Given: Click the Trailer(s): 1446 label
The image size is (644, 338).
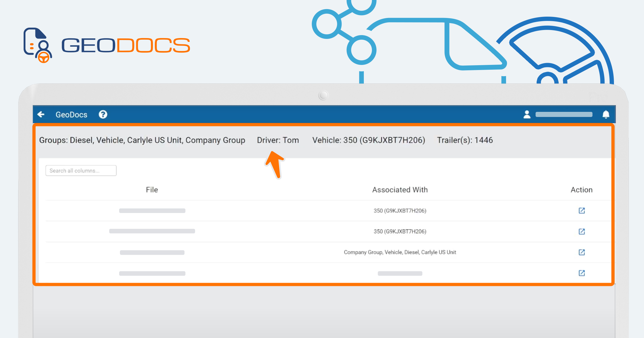Looking at the screenshot, I should point(465,140).
